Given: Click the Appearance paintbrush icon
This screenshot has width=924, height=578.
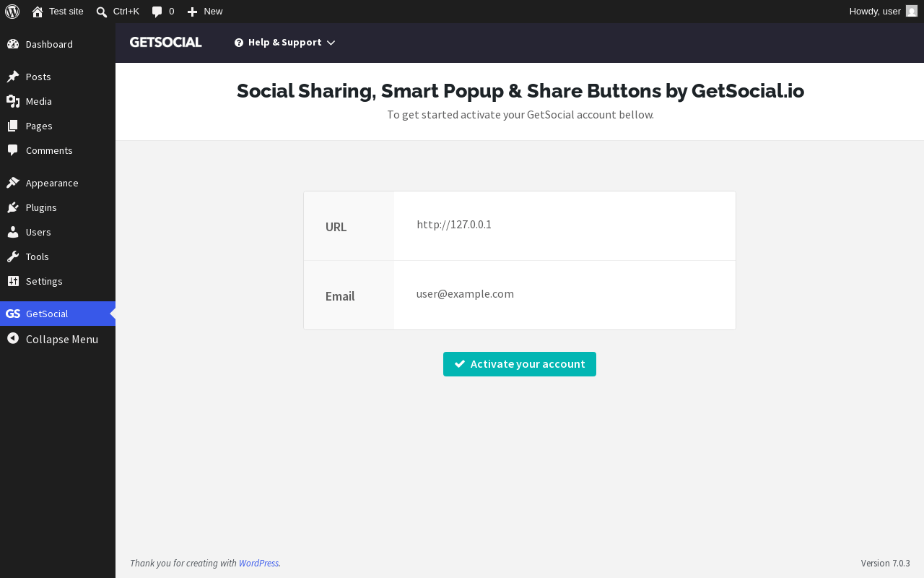Looking at the screenshot, I should [13, 183].
